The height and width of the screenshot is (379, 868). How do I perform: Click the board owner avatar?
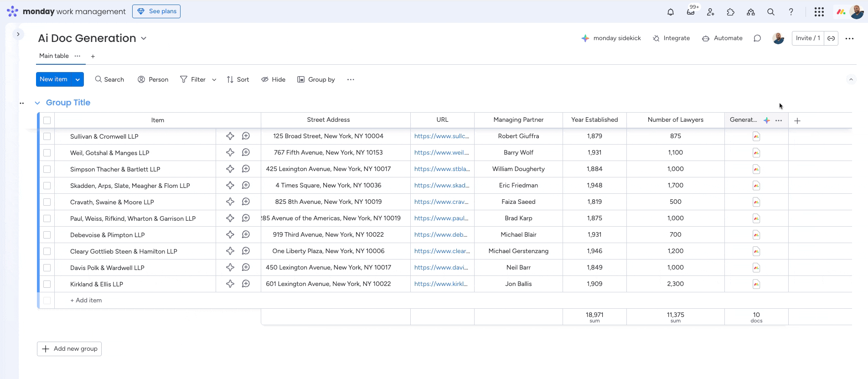(778, 38)
